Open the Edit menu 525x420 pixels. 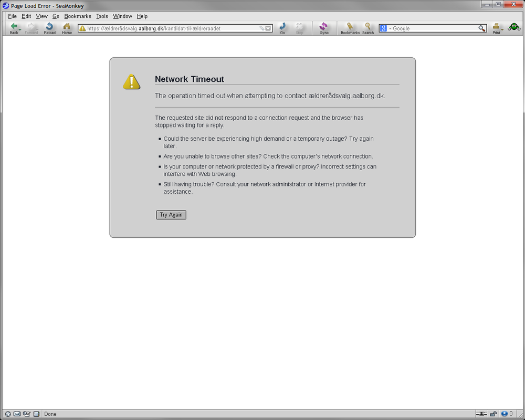point(26,16)
